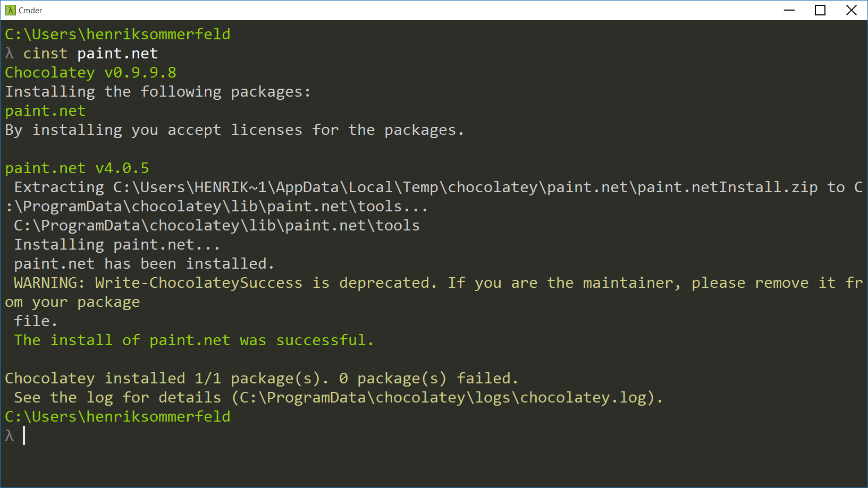Click the 'Installing the following packages:' line
This screenshot has height=488, width=868.
[x=158, y=92]
